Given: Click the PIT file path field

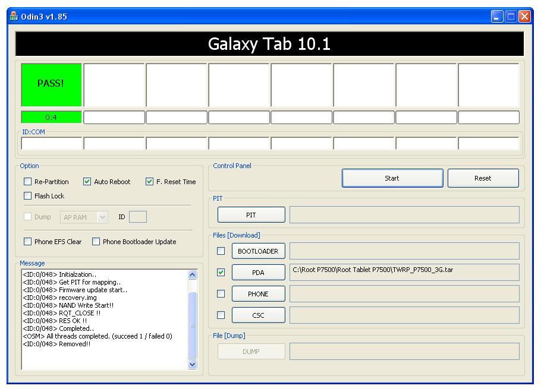Looking at the screenshot, I should [x=404, y=215].
